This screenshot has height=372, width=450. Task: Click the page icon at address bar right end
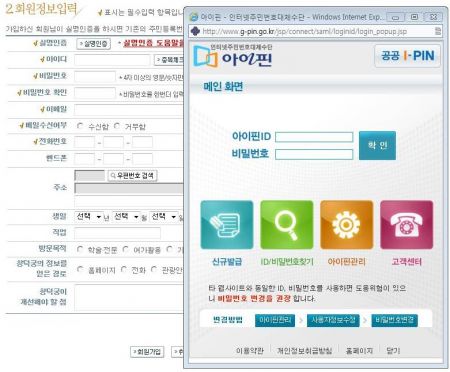click(x=438, y=31)
